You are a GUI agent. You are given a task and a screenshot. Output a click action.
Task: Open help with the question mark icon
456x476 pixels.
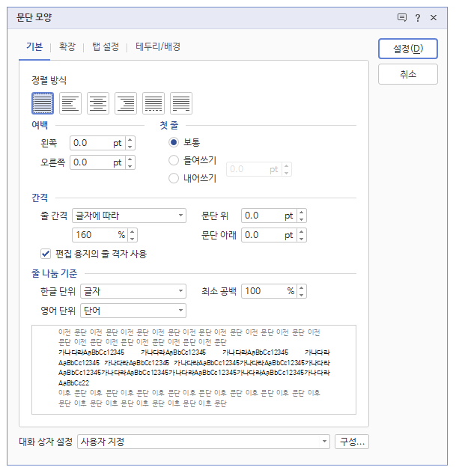click(x=418, y=17)
